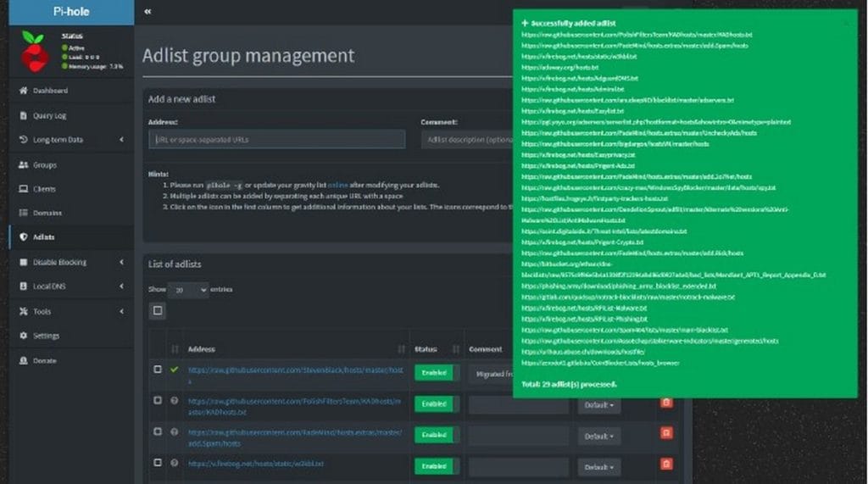Delete the add.Spam adlist with trash icon

[x=666, y=433]
